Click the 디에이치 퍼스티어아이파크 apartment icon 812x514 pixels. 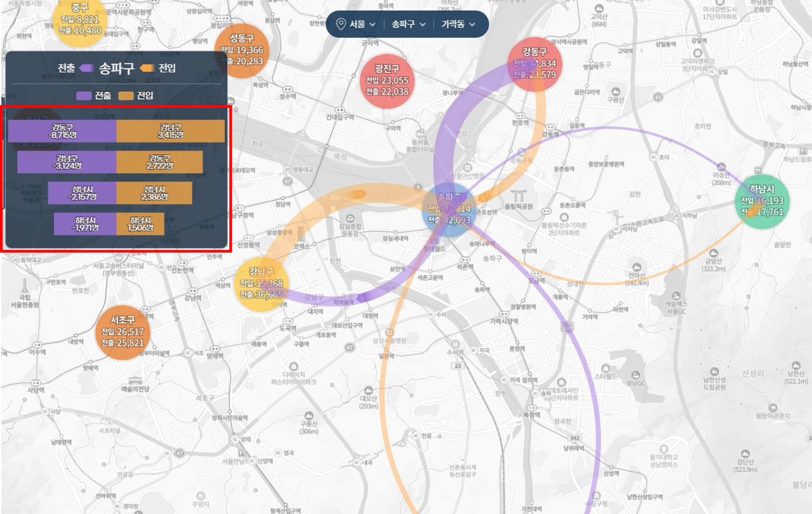click(x=293, y=366)
